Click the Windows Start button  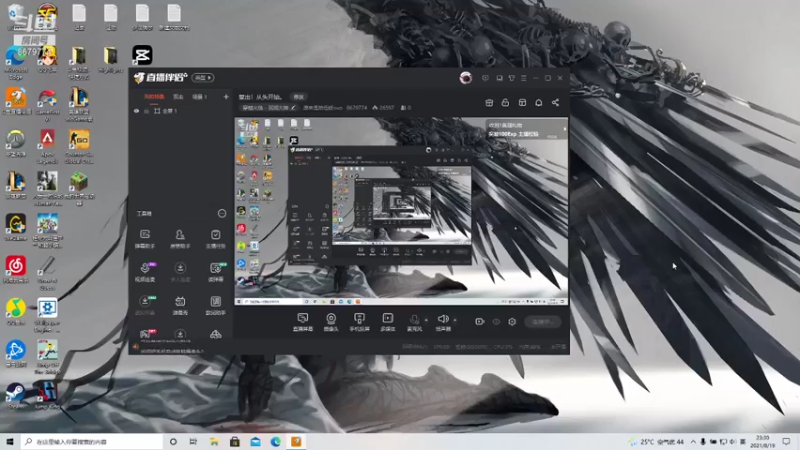point(9,441)
